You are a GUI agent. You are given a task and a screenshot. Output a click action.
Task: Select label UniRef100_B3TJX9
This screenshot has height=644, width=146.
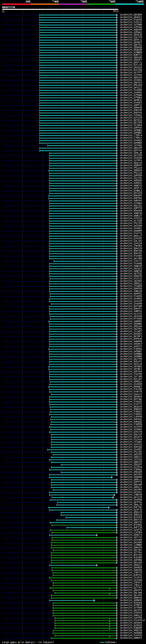(x=131, y=65)
